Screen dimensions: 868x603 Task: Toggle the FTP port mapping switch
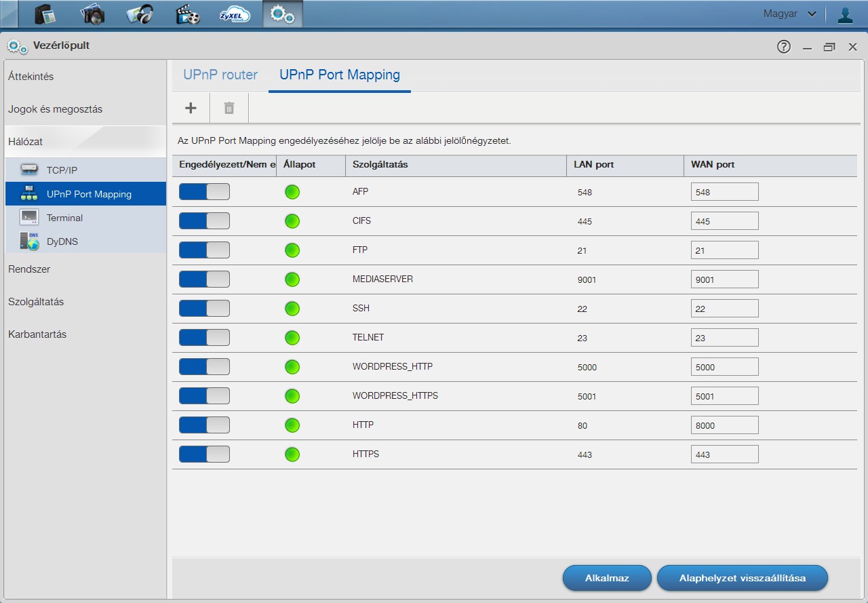[x=204, y=250]
